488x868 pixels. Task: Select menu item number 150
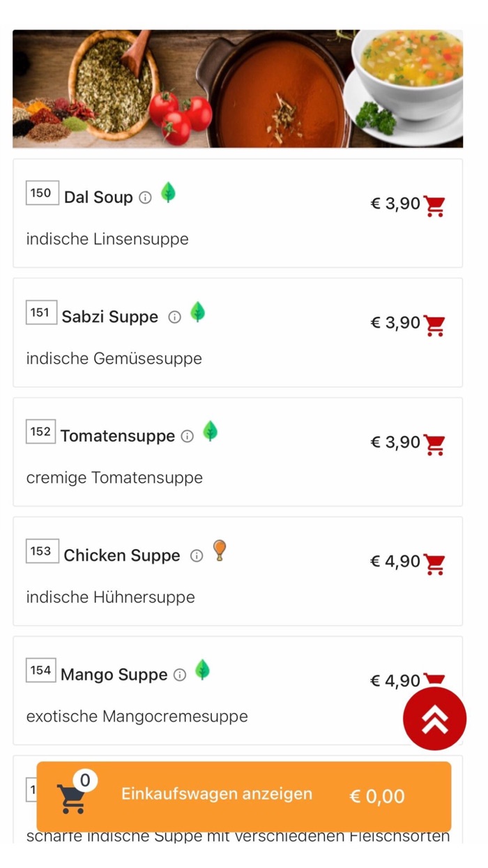pos(41,193)
